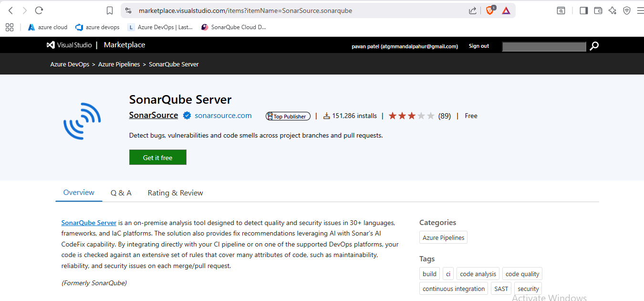The image size is (644, 301).
Task: Click the Marketplace search input field
Action: [544, 46]
